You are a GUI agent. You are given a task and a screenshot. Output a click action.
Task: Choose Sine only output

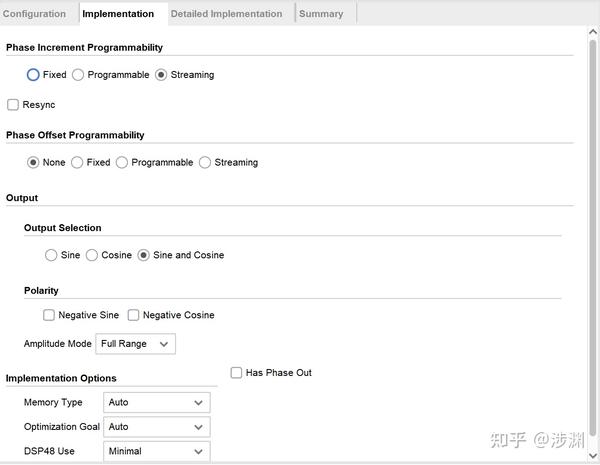pyautogui.click(x=51, y=256)
